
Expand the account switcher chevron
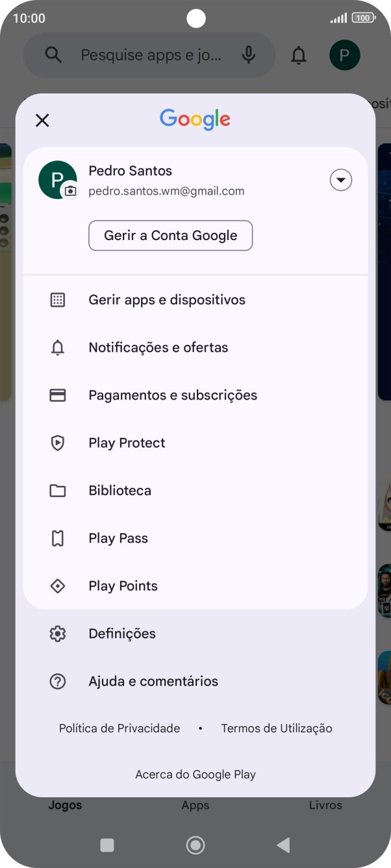click(x=341, y=180)
